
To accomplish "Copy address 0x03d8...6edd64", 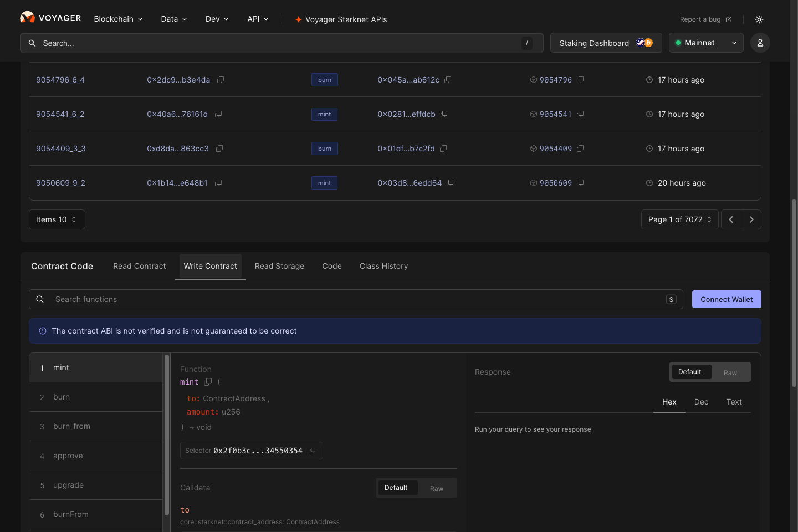I will [450, 183].
